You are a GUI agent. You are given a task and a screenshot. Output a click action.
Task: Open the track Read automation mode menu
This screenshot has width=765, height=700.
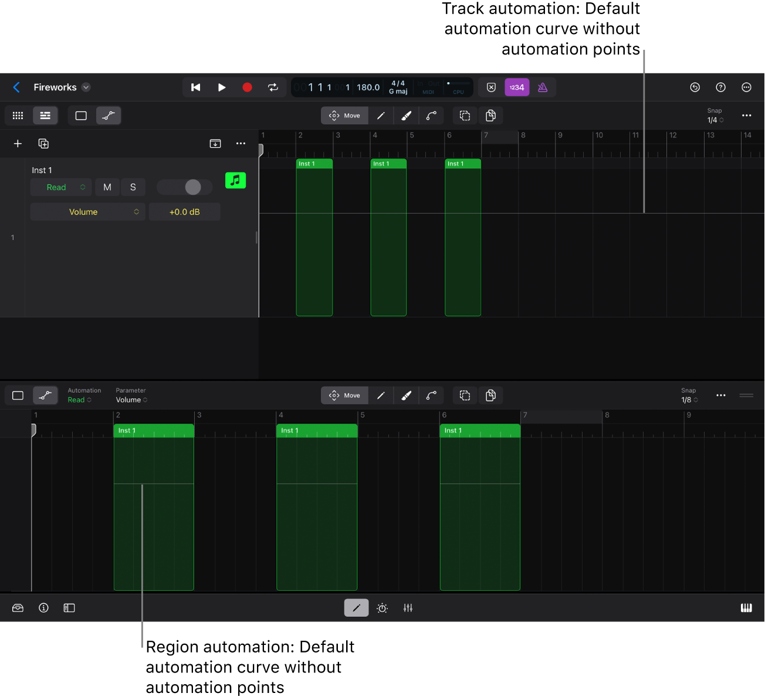coord(61,187)
